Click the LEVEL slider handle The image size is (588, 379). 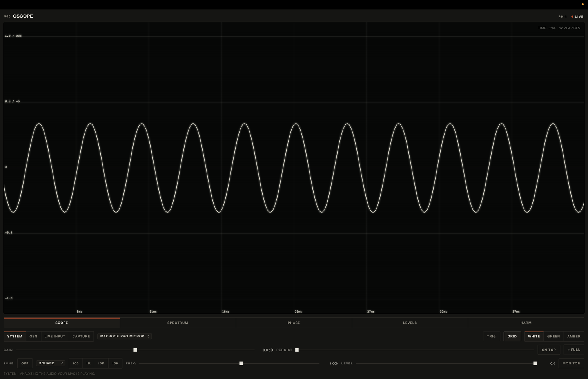click(x=535, y=363)
